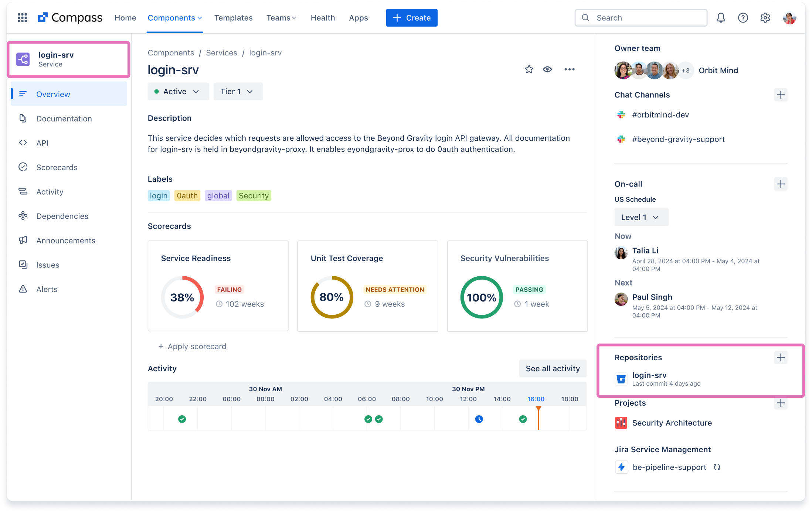Image resolution: width=812 pixels, height=512 pixels.
Task: Go to the Home tab
Action: tap(125, 18)
